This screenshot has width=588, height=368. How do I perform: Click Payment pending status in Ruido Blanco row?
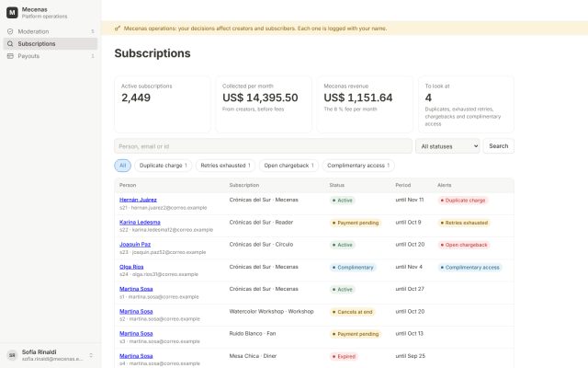(x=356, y=334)
